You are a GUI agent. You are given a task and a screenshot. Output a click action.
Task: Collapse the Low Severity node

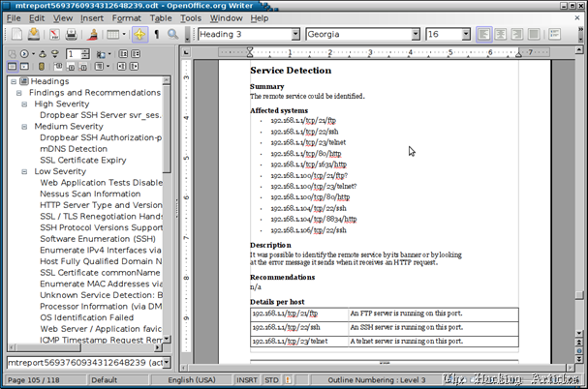point(24,171)
